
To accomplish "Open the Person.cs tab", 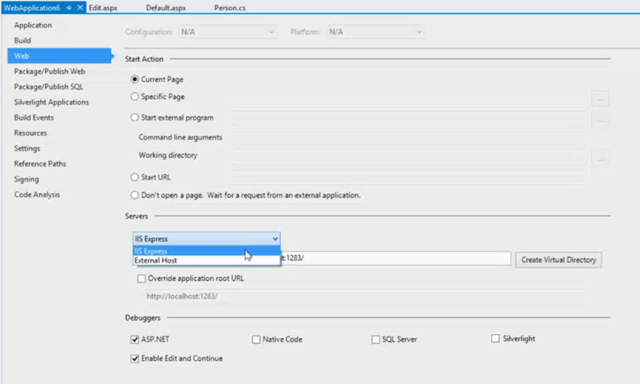I will pos(230,8).
